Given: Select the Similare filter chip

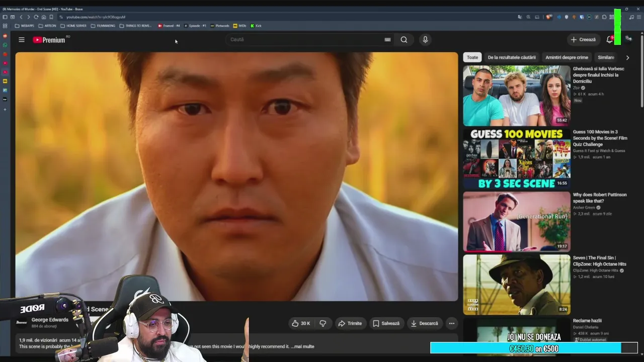Looking at the screenshot, I should [x=606, y=57].
